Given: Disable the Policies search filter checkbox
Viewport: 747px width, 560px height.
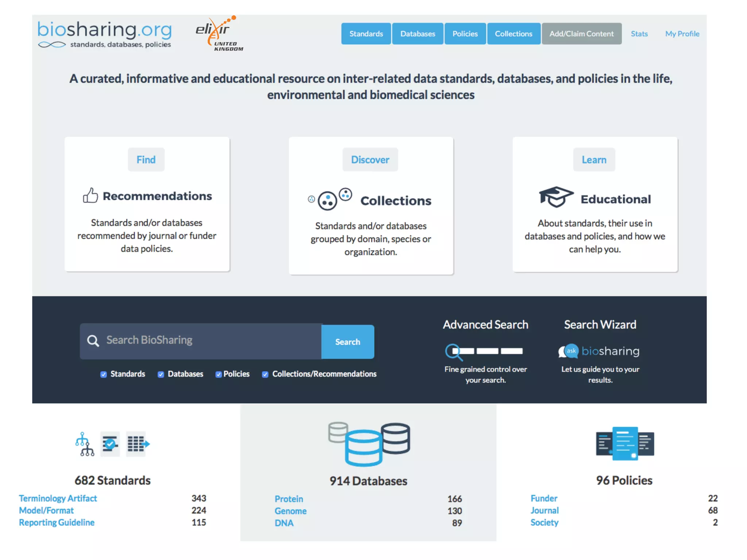Looking at the screenshot, I should [218, 374].
